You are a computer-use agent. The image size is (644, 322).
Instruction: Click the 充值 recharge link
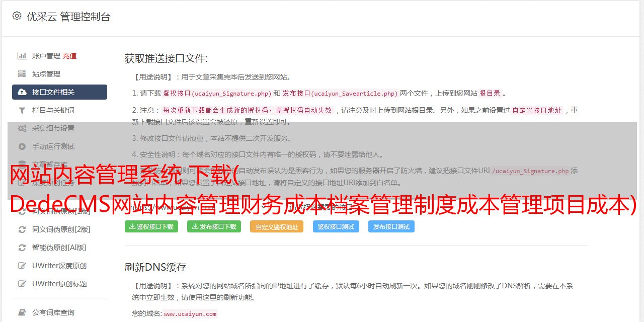(69, 56)
